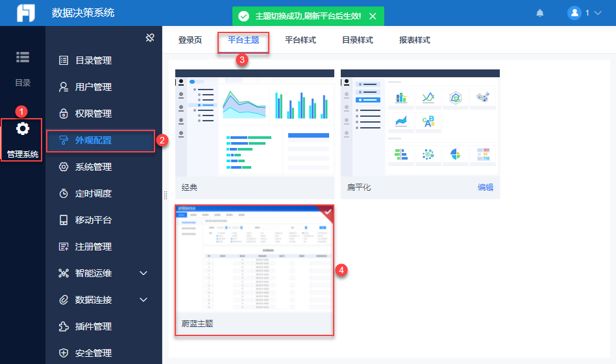616x364 pixels.
Task: Click the 移动平台 device icon
Action: [x=63, y=220]
